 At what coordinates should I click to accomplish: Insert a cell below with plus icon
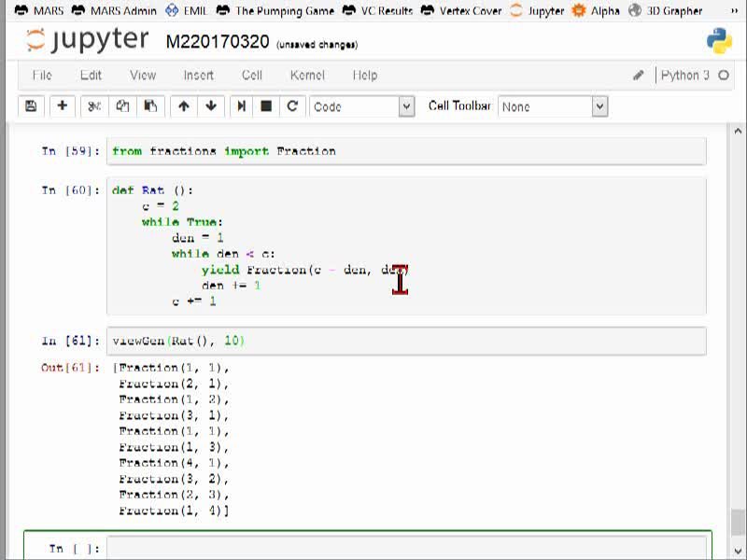click(x=62, y=106)
